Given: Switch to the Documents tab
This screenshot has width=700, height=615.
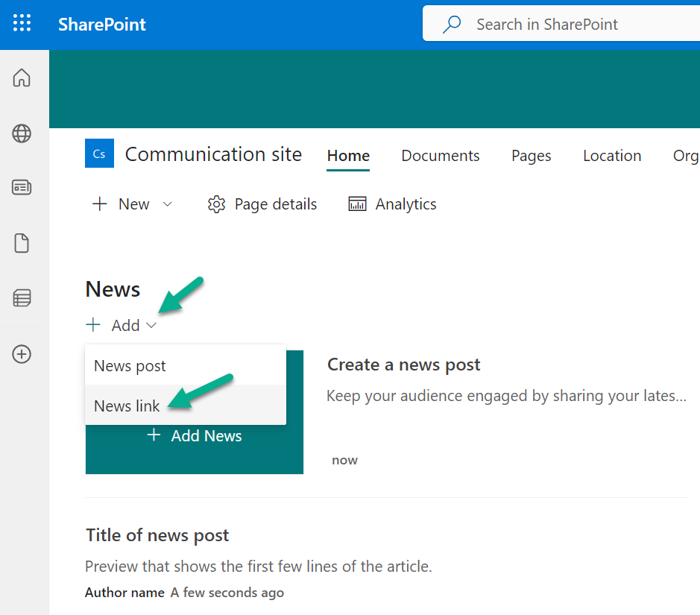Looking at the screenshot, I should [x=440, y=156].
